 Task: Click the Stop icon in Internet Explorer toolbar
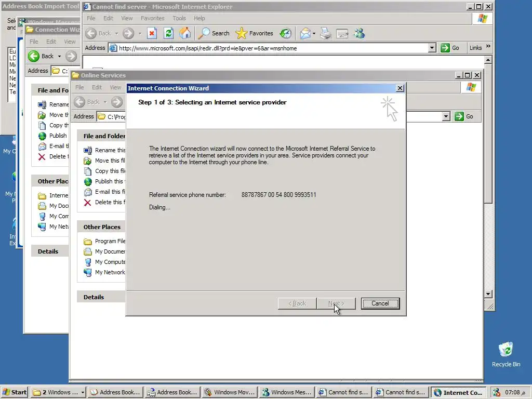coord(152,33)
